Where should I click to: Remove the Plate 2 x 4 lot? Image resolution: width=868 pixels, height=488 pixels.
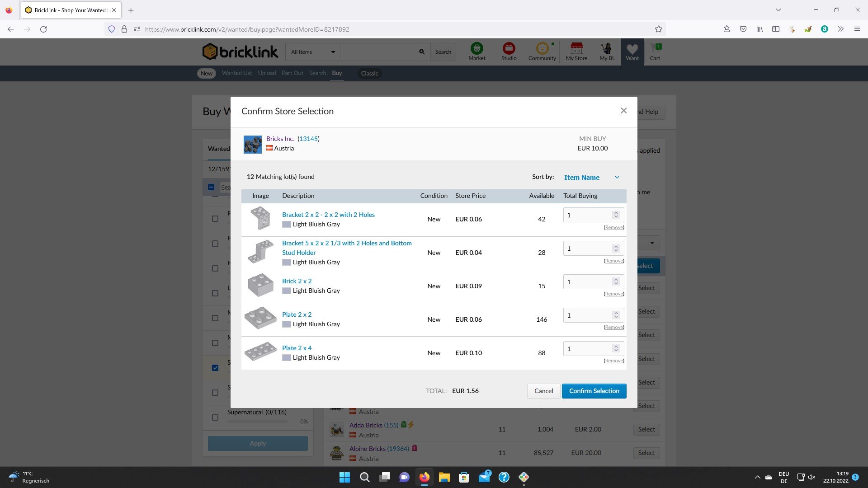pos(613,361)
